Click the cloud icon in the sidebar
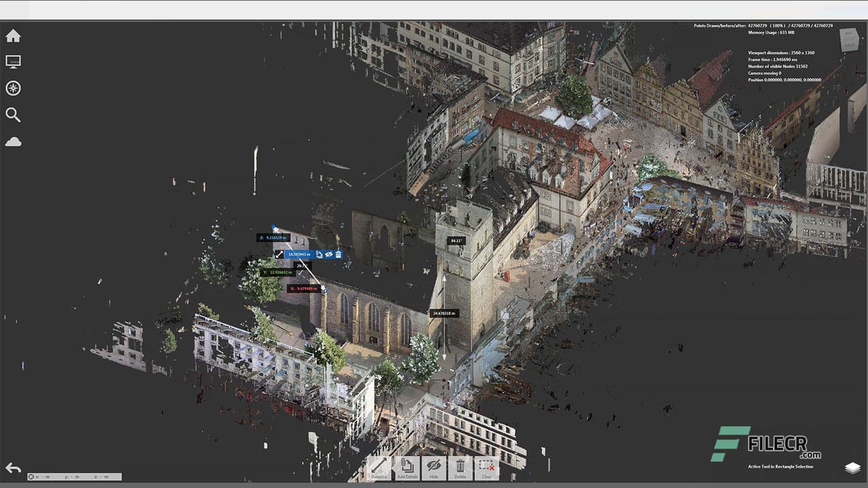The width and height of the screenshot is (868, 488). click(13, 142)
